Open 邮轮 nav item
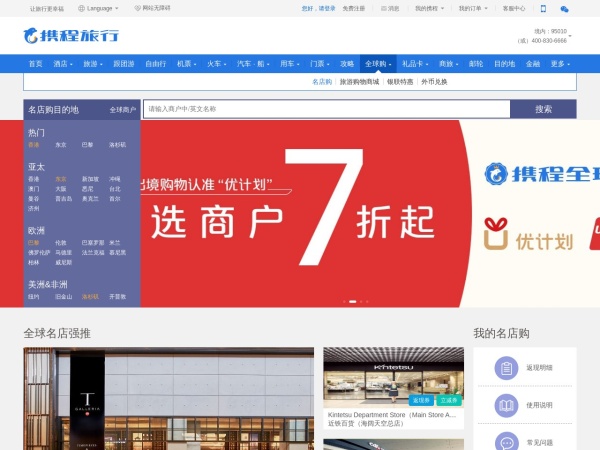The height and width of the screenshot is (450, 600). click(476, 64)
